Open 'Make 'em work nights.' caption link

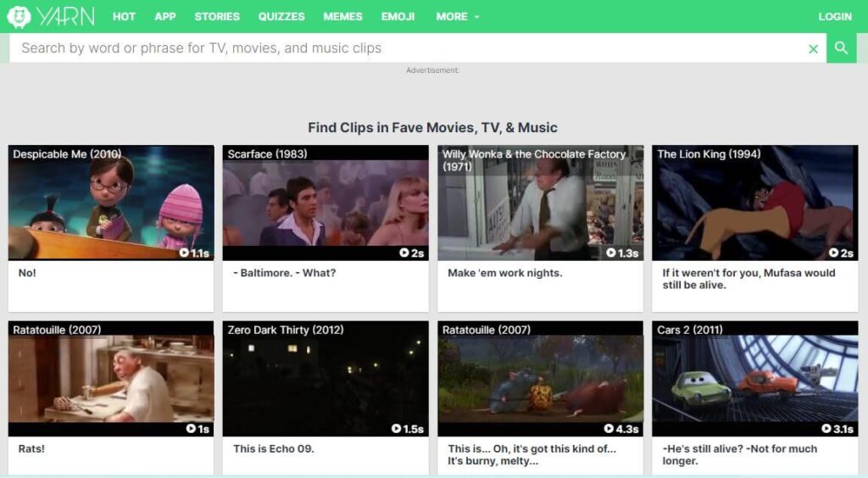(505, 273)
